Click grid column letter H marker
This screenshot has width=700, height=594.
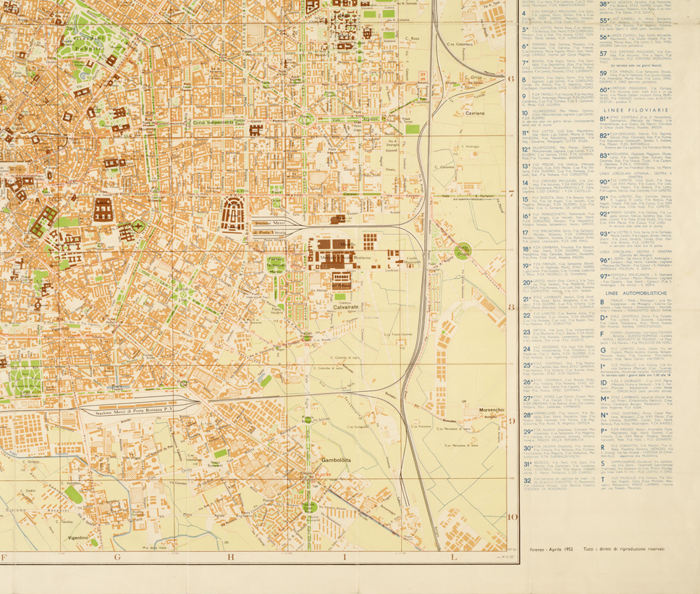tap(229, 557)
